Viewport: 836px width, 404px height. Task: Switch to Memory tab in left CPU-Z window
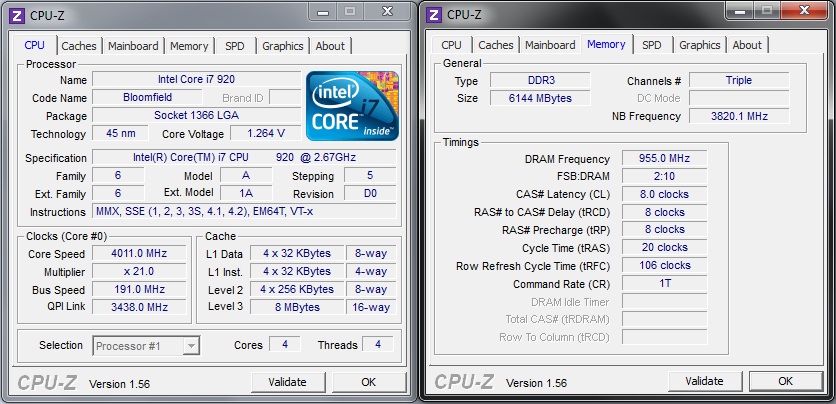[x=189, y=46]
